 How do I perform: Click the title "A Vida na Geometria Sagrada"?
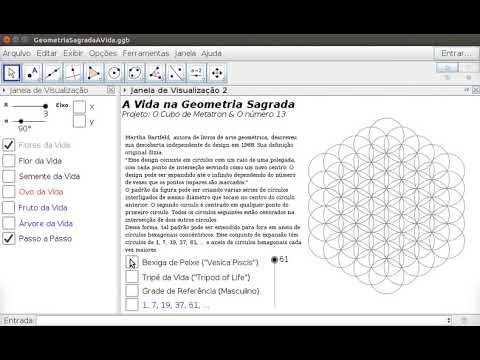tap(208, 104)
